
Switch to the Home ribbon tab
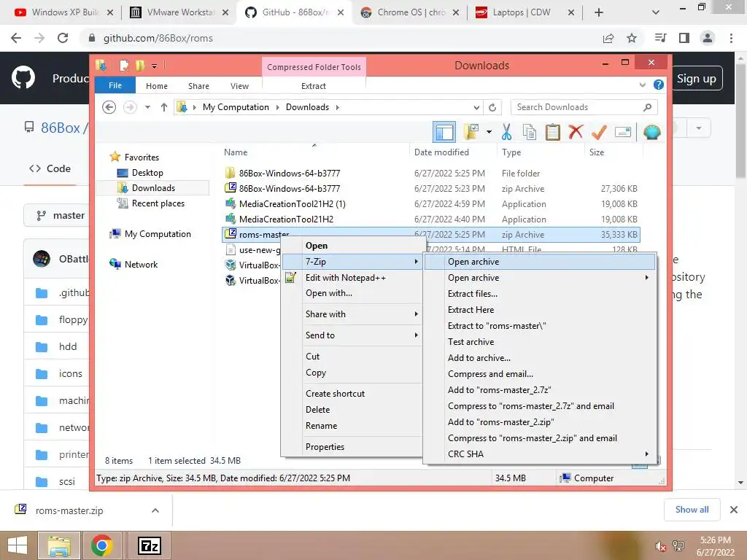click(x=157, y=86)
